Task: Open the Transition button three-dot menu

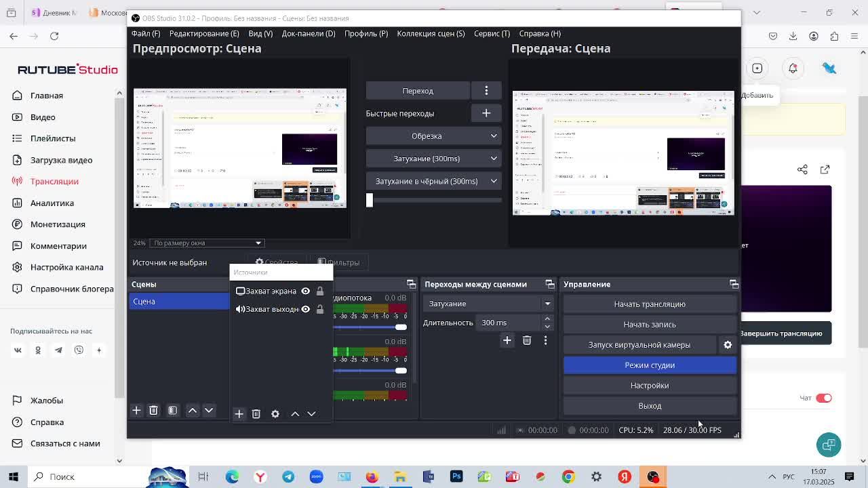Action: click(x=486, y=91)
